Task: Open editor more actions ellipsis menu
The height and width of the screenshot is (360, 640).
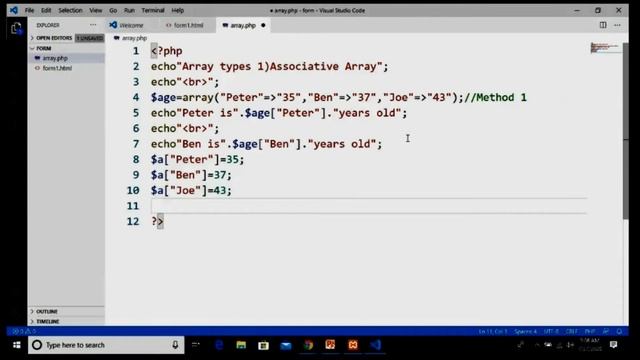Action: [x=617, y=25]
